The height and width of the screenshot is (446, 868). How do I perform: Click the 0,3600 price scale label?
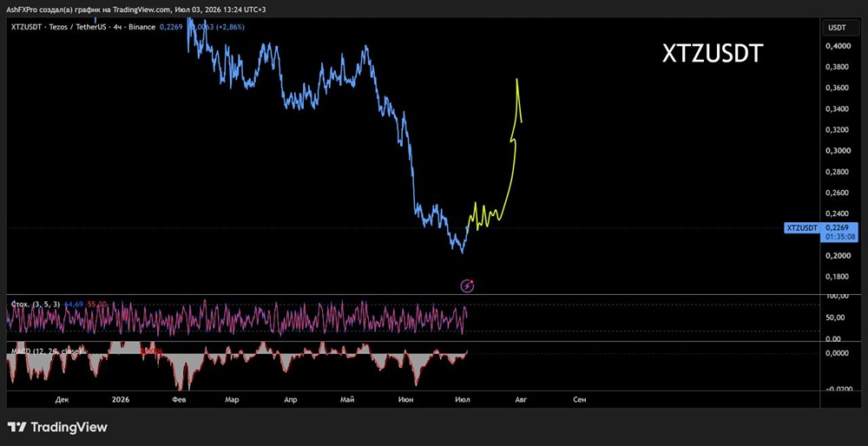[x=835, y=88]
